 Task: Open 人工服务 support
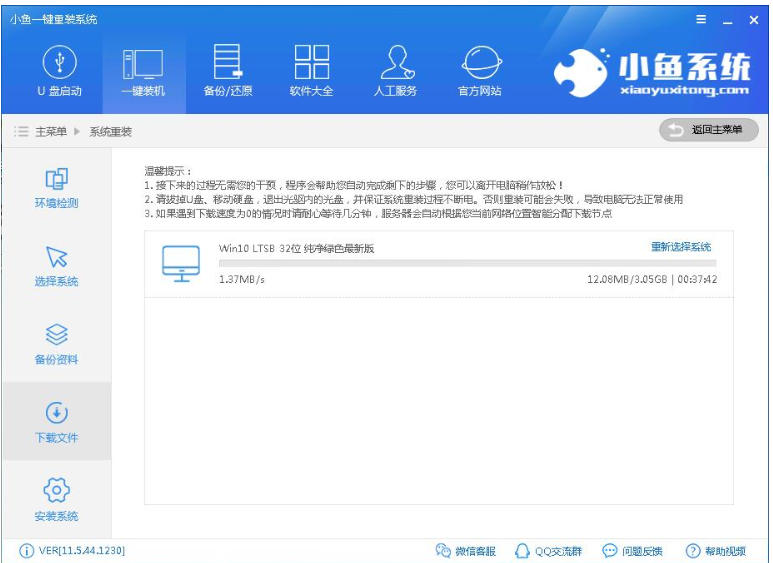coord(395,71)
